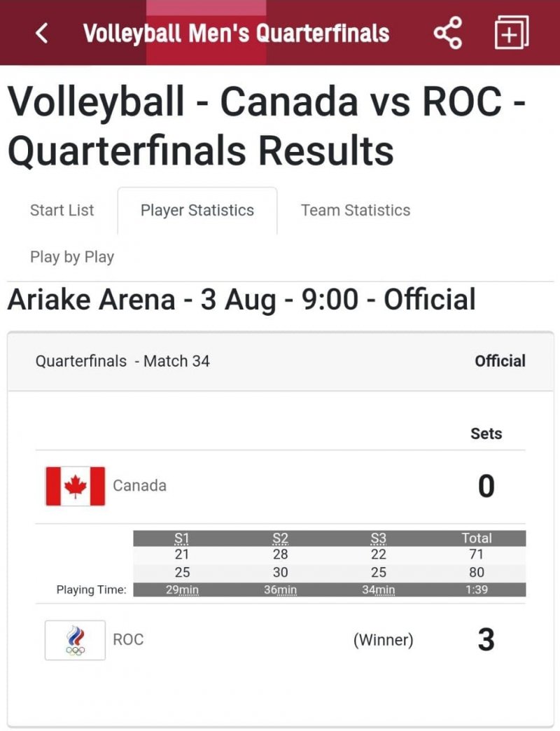Viewport: 560px width, 731px height.
Task: Tap the Volleyball Men's Quarterfinals header title
Action: click(236, 33)
